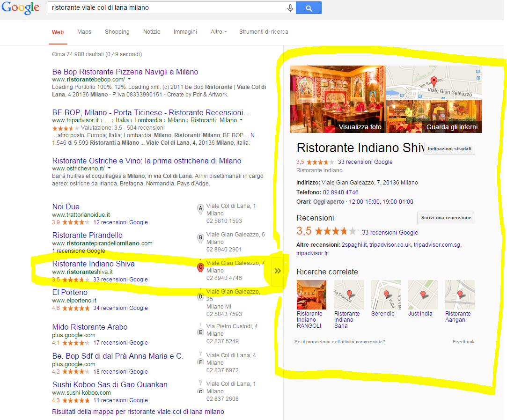Image resolution: width=507 pixels, height=420 pixels.
Task: Open the Noi Due result
Action: pyautogui.click(x=66, y=206)
